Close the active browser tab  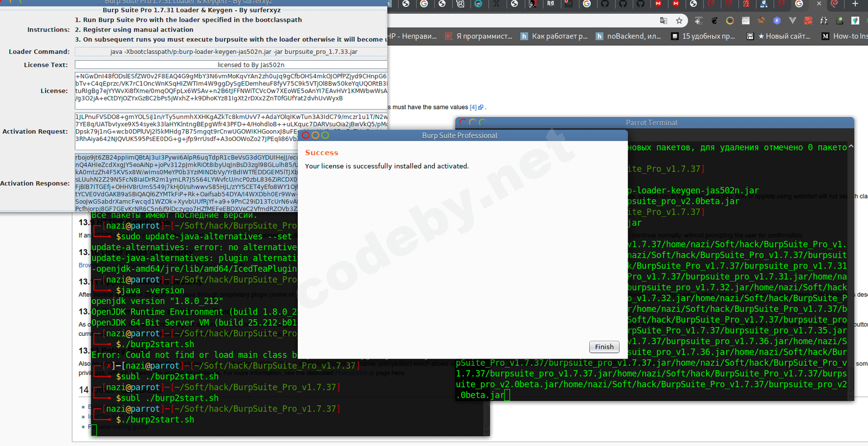[x=819, y=4]
